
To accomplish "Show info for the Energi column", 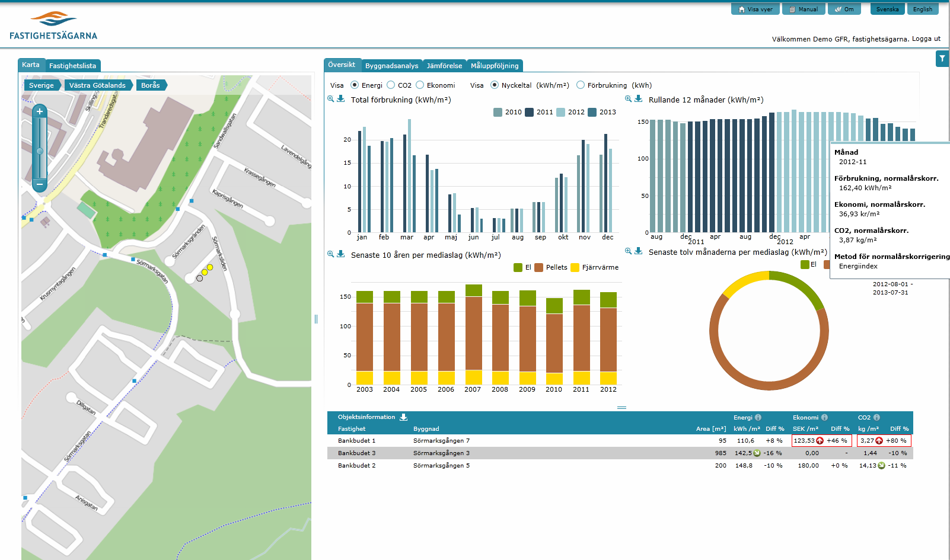I will pos(758,417).
